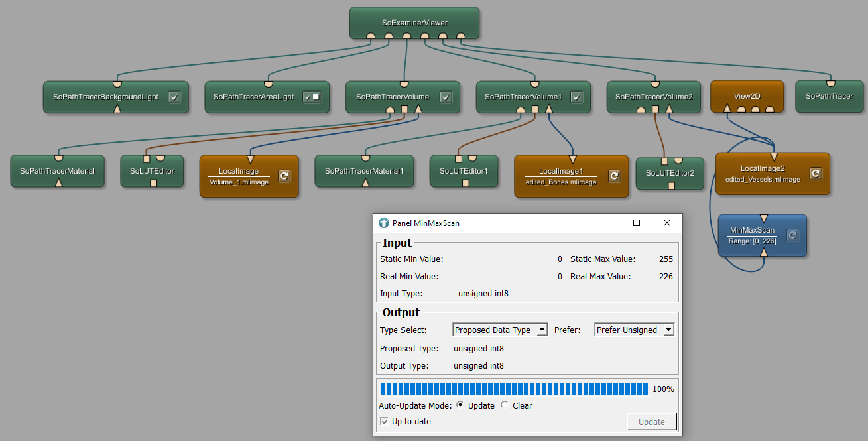Open the Type Select dropdown
The width and height of the screenshot is (868, 441).
[x=500, y=330]
